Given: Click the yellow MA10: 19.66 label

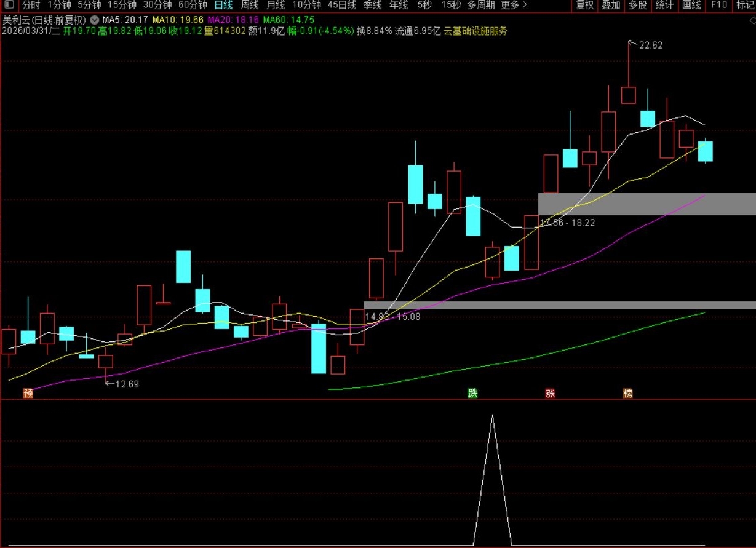Looking at the screenshot, I should [x=178, y=20].
